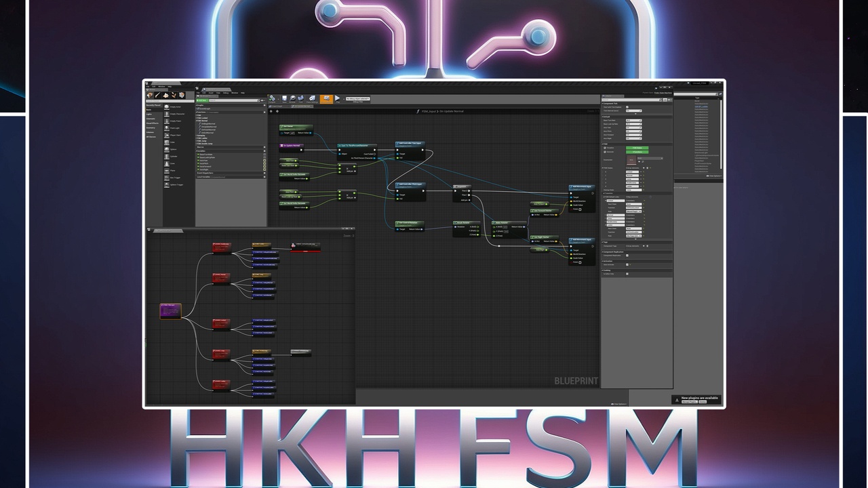Open Class Settings from the toolbar
This screenshot has height=488, width=868.
(x=312, y=98)
